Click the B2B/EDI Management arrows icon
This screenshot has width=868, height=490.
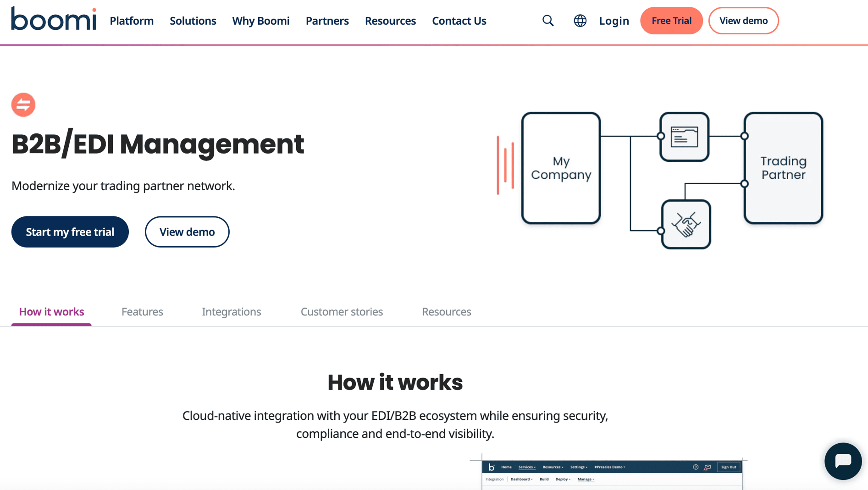click(23, 105)
